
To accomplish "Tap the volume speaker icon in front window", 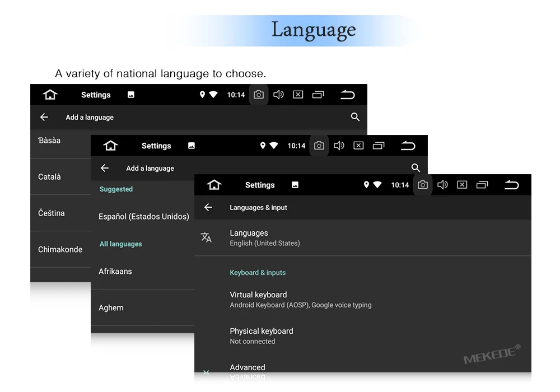I will pos(442,185).
